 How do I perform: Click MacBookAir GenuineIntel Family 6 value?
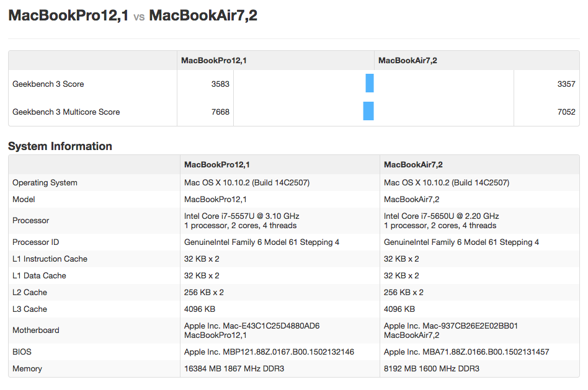461,242
